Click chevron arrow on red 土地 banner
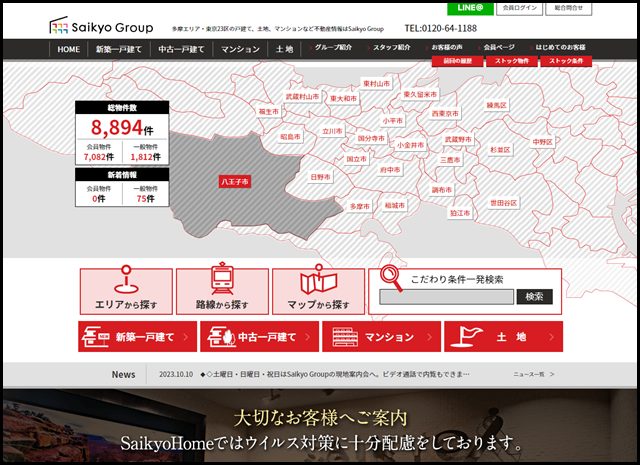 (551, 337)
